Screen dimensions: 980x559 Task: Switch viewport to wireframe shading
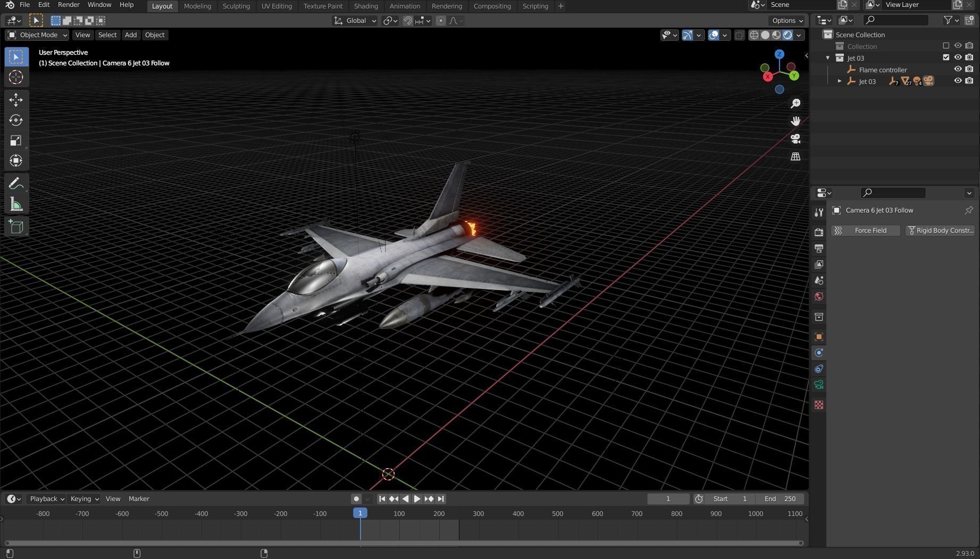(x=753, y=35)
